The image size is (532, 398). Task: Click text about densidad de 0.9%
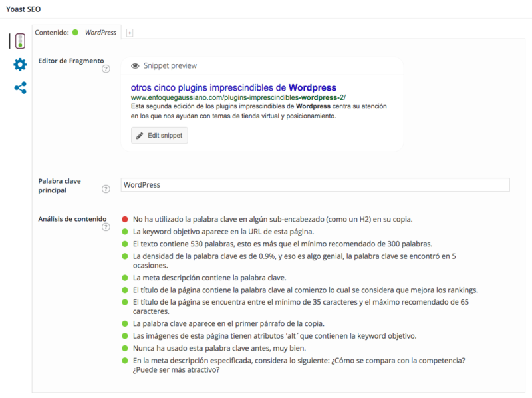tap(295, 260)
